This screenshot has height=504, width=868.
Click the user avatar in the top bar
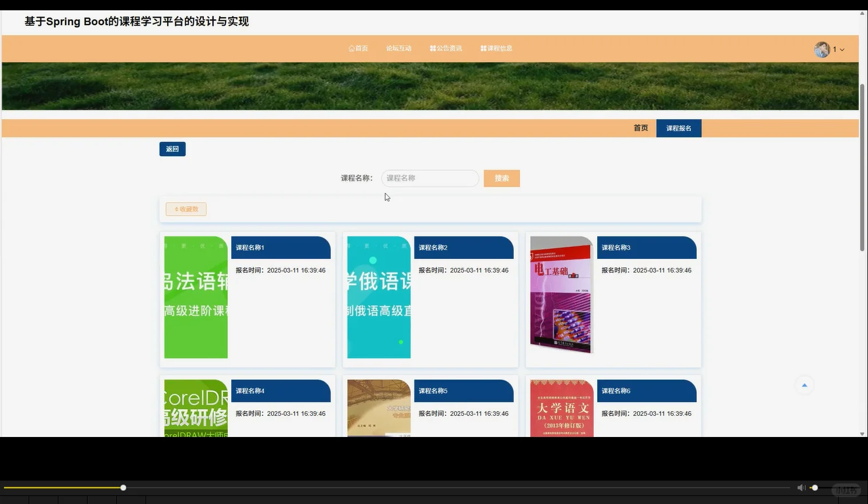pyautogui.click(x=822, y=49)
